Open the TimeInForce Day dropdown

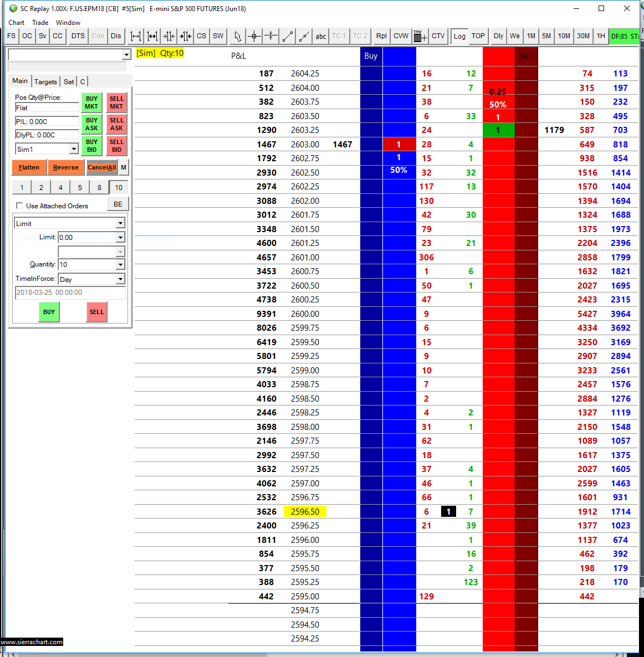click(x=120, y=279)
